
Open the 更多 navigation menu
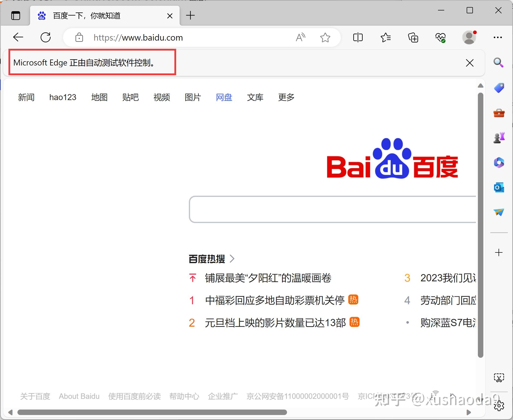click(286, 97)
